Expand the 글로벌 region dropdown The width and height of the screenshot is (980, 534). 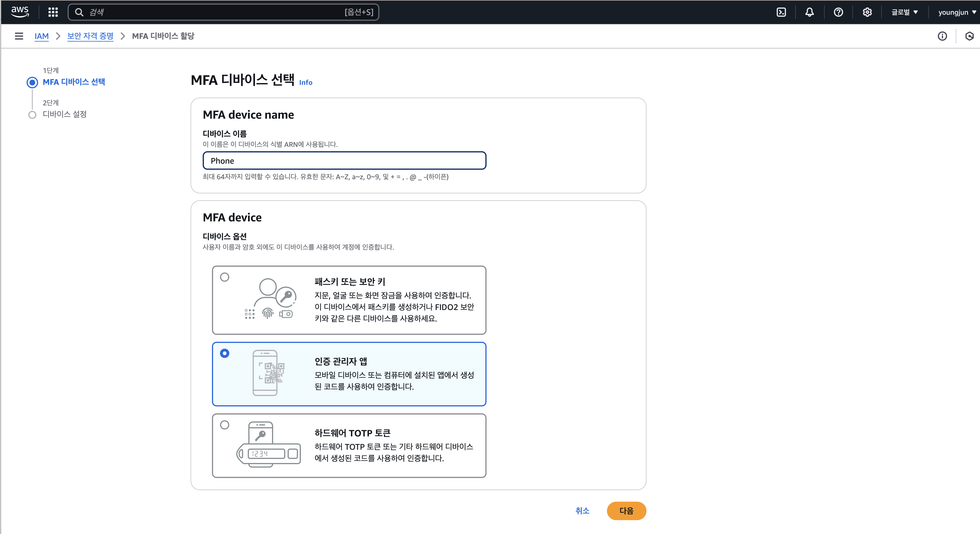tap(904, 12)
